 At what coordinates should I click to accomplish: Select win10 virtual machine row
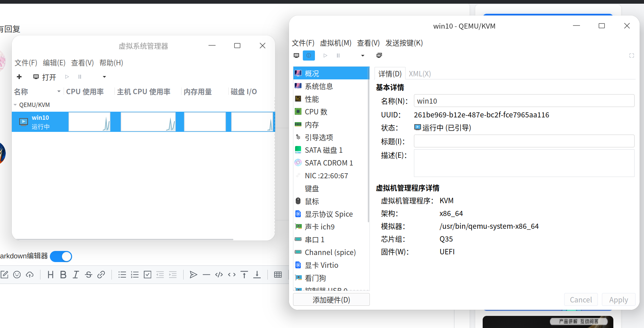click(x=143, y=122)
